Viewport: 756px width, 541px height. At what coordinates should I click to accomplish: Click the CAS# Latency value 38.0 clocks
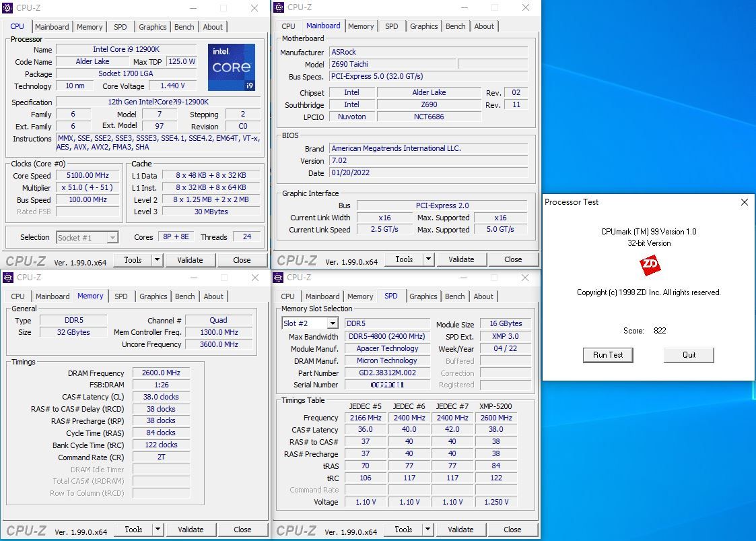coord(161,397)
